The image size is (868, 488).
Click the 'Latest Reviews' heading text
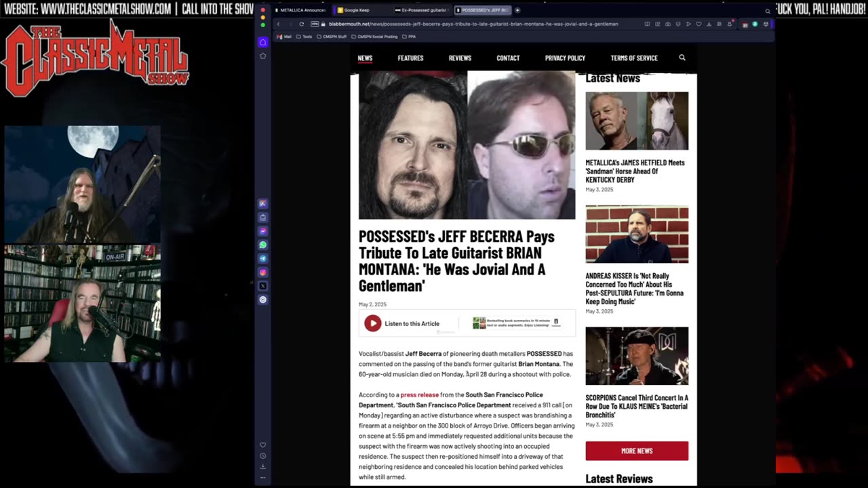coord(619,479)
